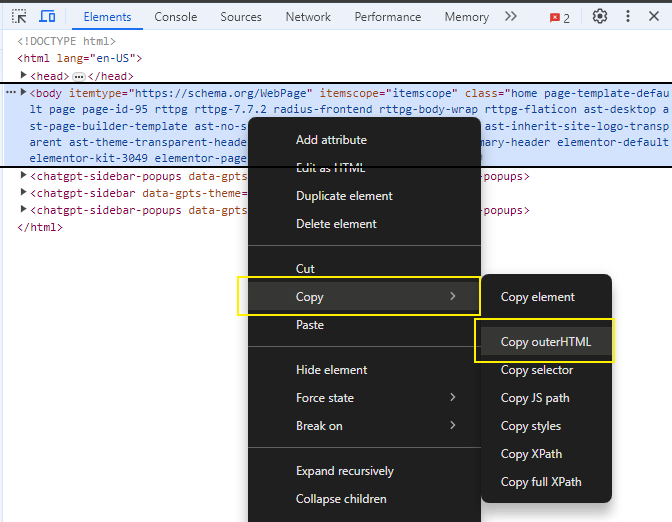
Task: Click the Copy submenu arrow chevron
Action: (x=453, y=296)
